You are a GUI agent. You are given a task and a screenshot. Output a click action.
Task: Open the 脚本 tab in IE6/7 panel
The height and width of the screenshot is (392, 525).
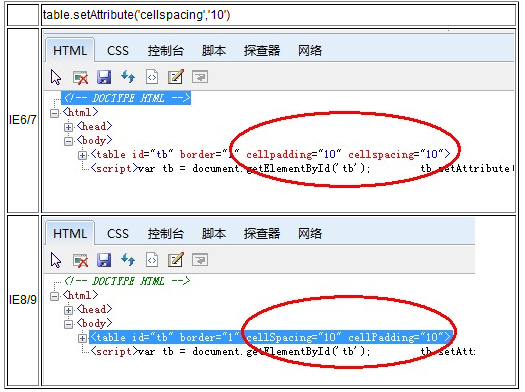pyautogui.click(x=214, y=51)
